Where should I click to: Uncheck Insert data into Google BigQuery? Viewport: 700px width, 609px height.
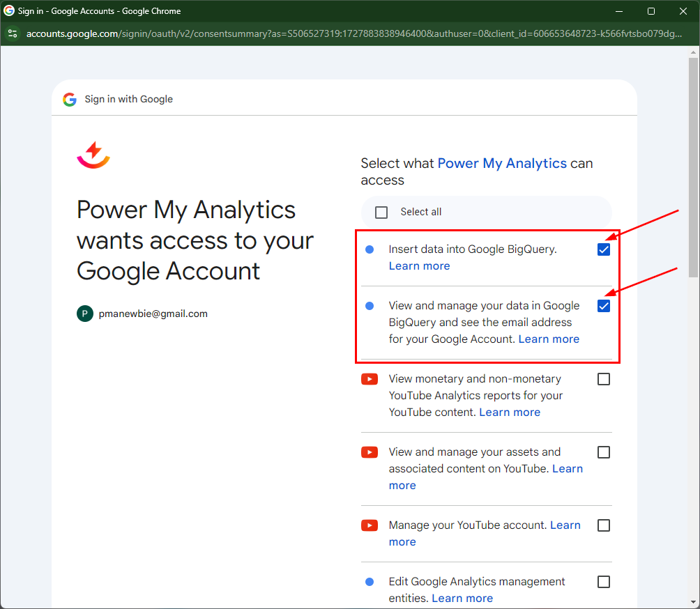click(604, 249)
